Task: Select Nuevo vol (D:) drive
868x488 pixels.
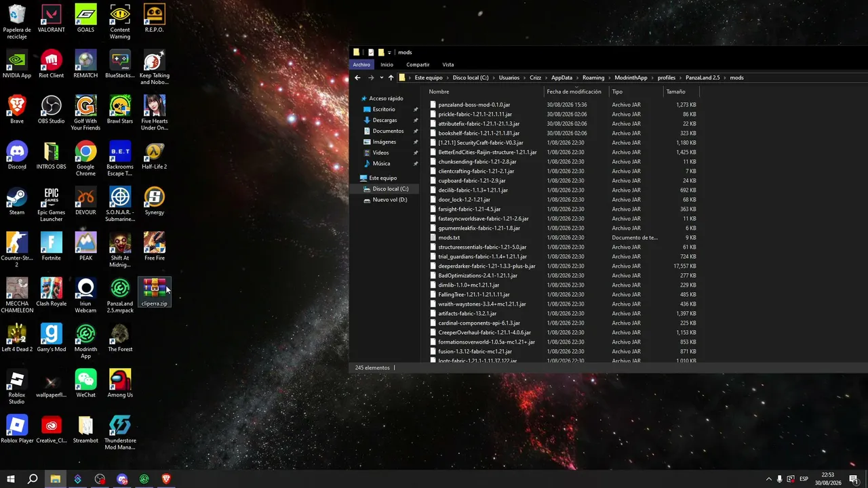Action: coord(390,200)
